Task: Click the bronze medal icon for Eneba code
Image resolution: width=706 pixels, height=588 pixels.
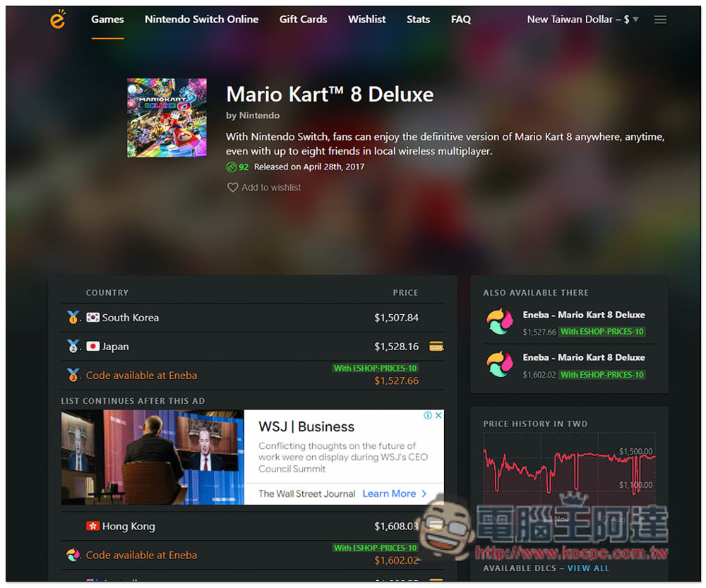Action: (x=73, y=375)
